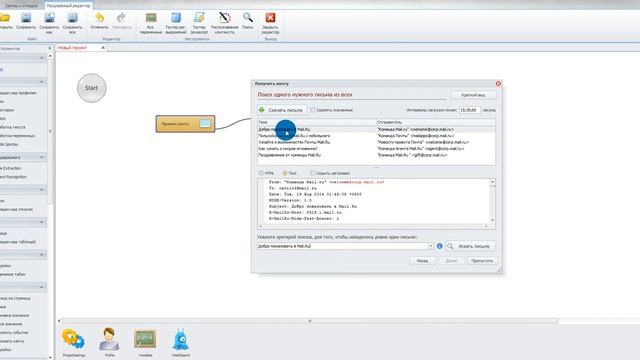Click the message preview horizontal scrollbar
This screenshot has width=640, height=360.
(373, 226)
